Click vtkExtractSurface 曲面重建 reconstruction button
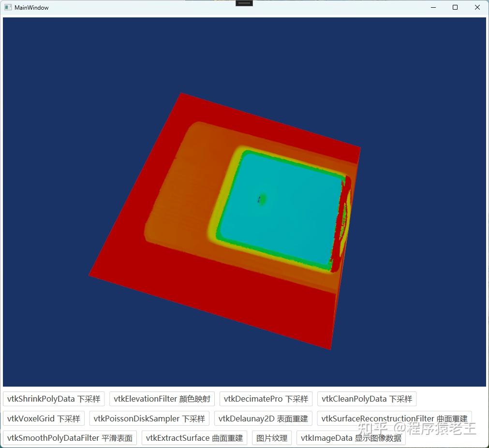 click(194, 438)
